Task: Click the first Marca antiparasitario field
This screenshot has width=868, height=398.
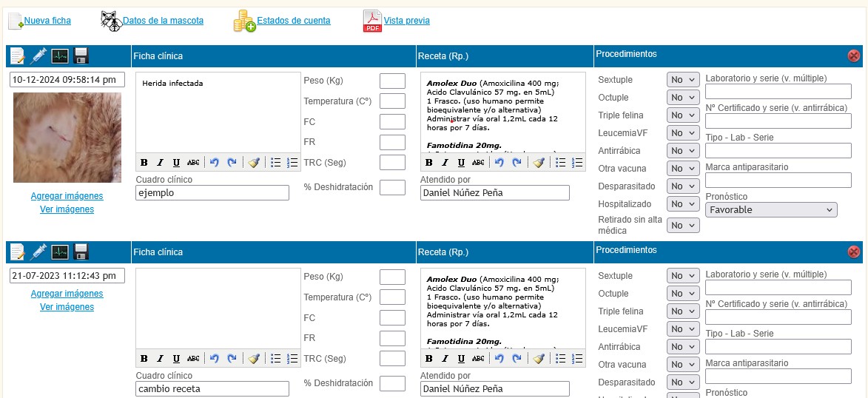Action: coord(778,180)
